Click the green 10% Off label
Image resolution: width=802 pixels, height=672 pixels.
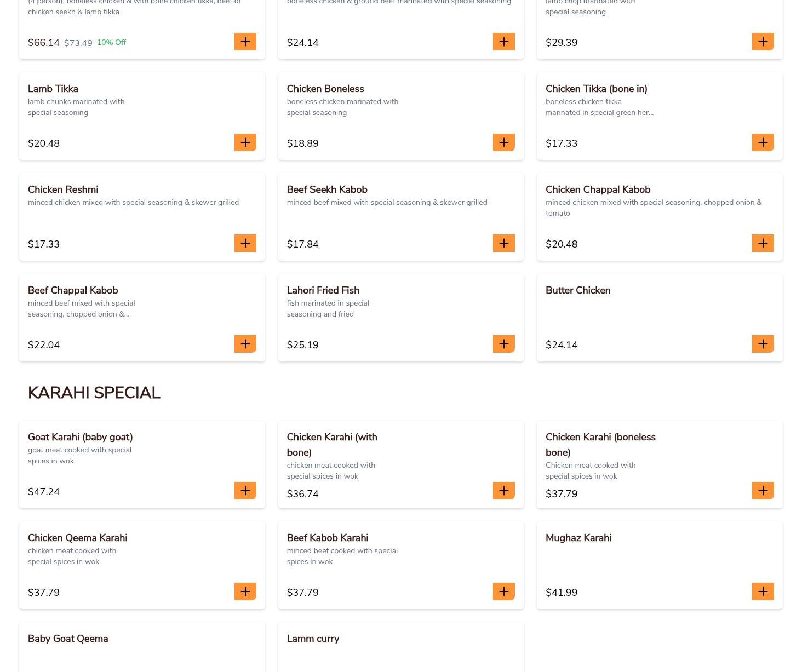click(x=111, y=42)
